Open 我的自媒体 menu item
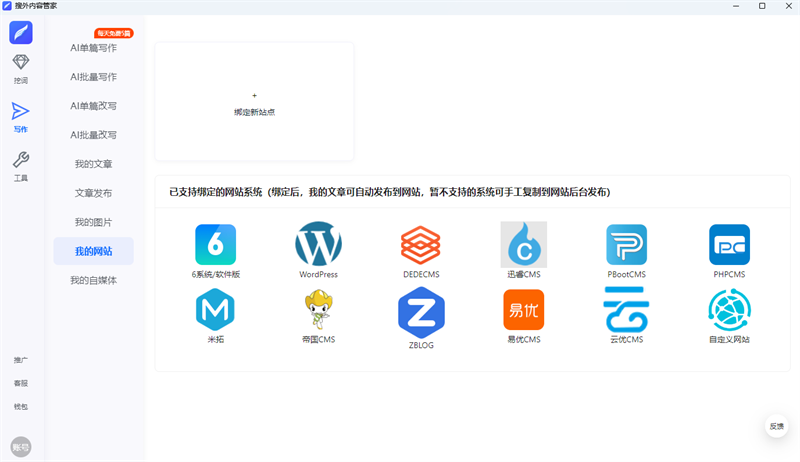Viewport: 800px width, 462px height. [93, 280]
